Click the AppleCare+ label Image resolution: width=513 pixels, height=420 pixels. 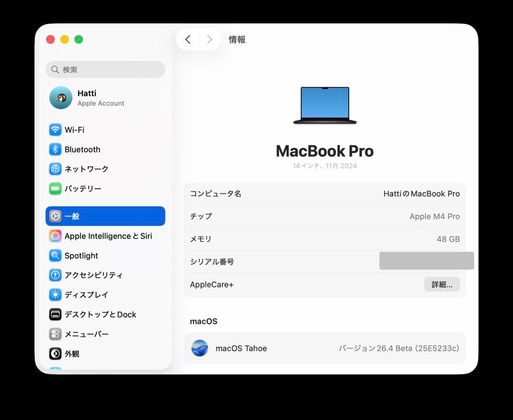tap(212, 285)
